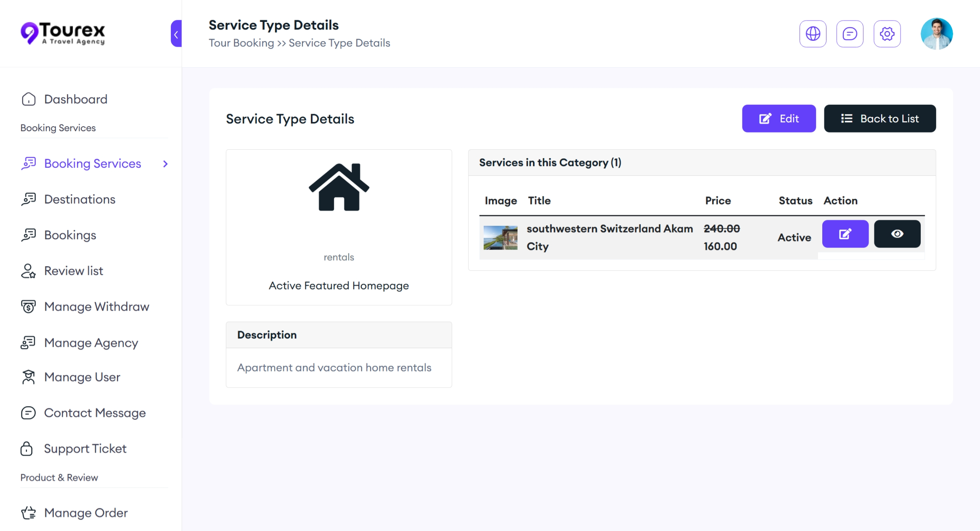The width and height of the screenshot is (980, 531).
Task: Click the purple edit pencil in service row
Action: point(845,234)
